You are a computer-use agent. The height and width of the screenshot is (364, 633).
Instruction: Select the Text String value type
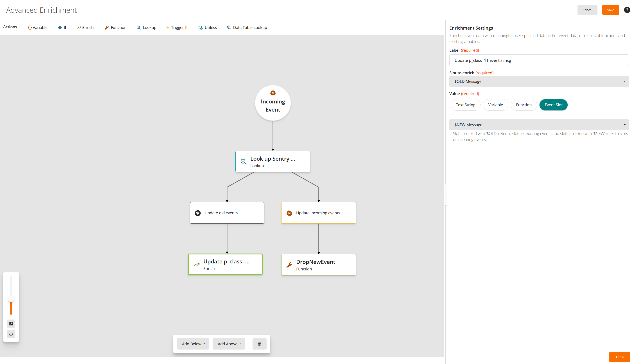pos(465,105)
